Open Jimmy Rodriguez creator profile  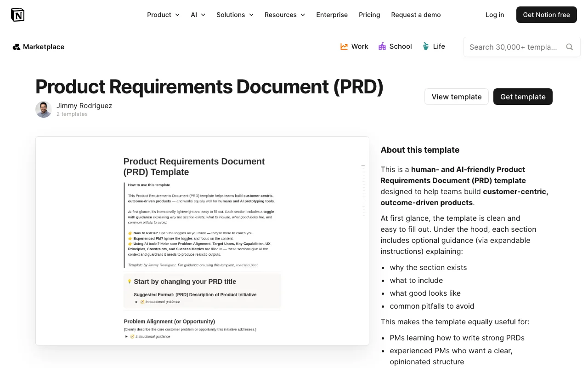click(x=84, y=105)
